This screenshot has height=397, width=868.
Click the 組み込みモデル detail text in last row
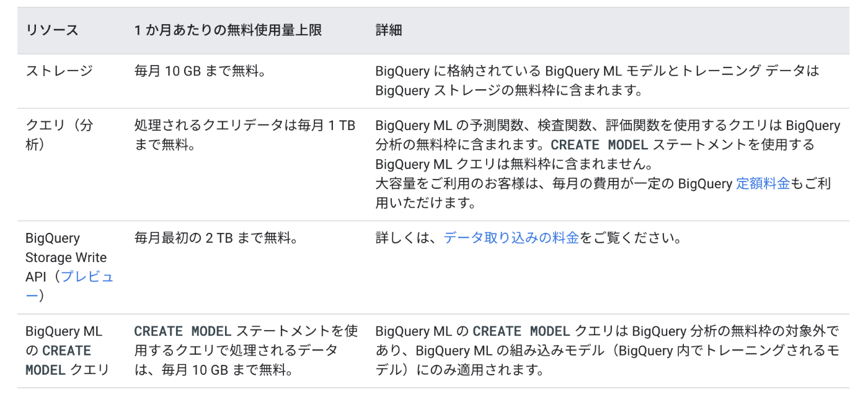pyautogui.click(x=607, y=351)
